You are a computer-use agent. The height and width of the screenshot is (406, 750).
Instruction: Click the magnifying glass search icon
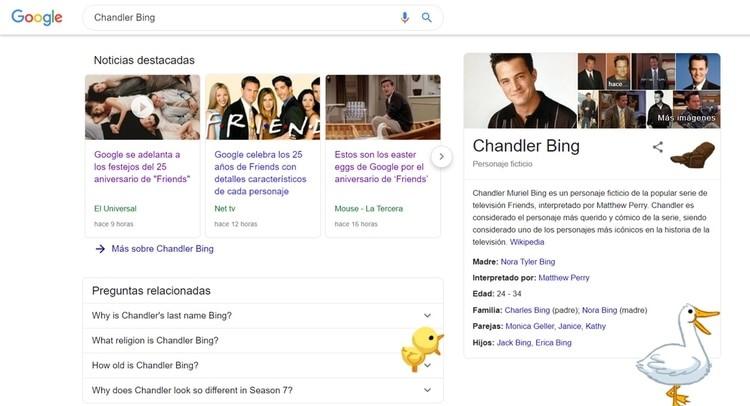pos(426,18)
